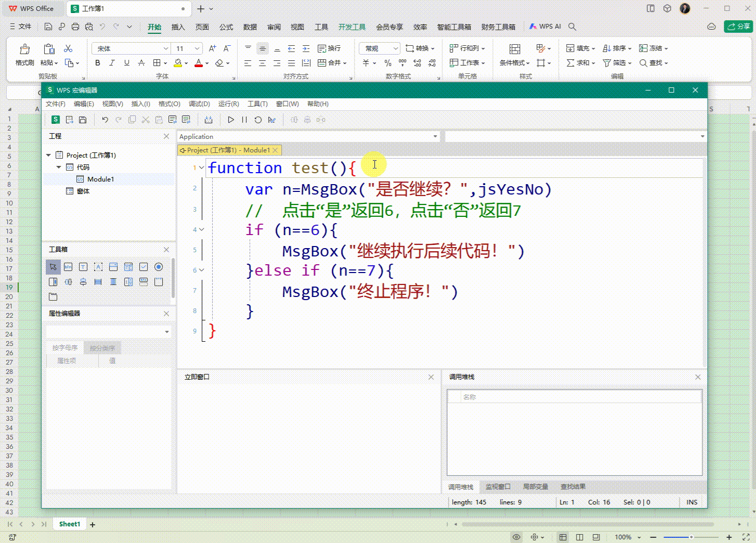Pick the checkbox control in the toolbox
This screenshot has width=756, height=543.
pyautogui.click(x=144, y=267)
